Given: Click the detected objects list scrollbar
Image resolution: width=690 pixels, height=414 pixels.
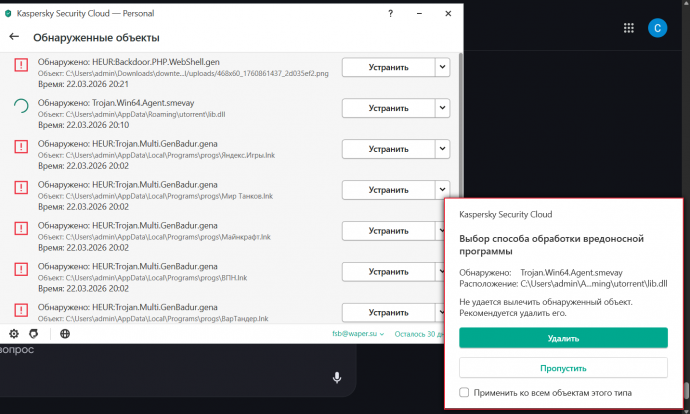Looking at the screenshot, I should (459, 150).
